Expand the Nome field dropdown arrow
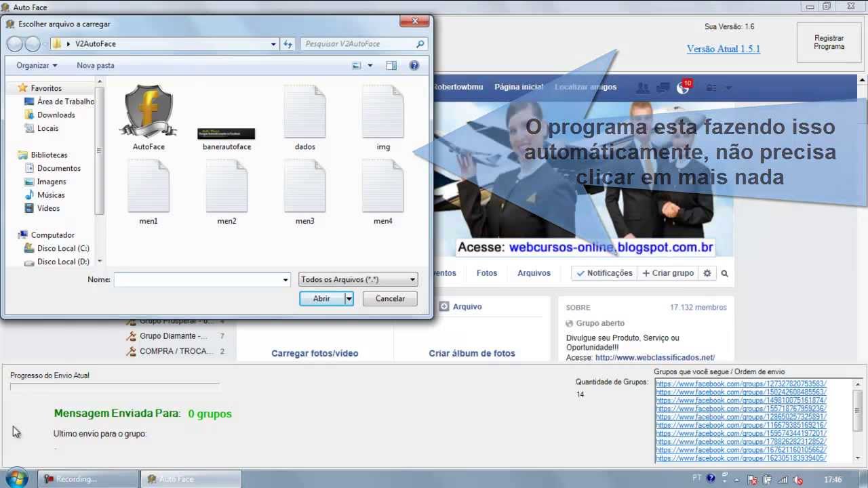The image size is (868, 488). point(285,279)
